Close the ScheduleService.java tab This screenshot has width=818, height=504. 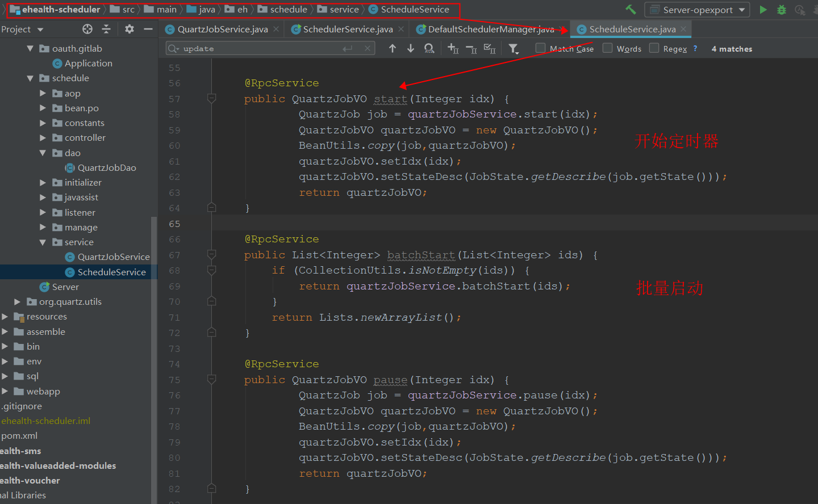(683, 29)
